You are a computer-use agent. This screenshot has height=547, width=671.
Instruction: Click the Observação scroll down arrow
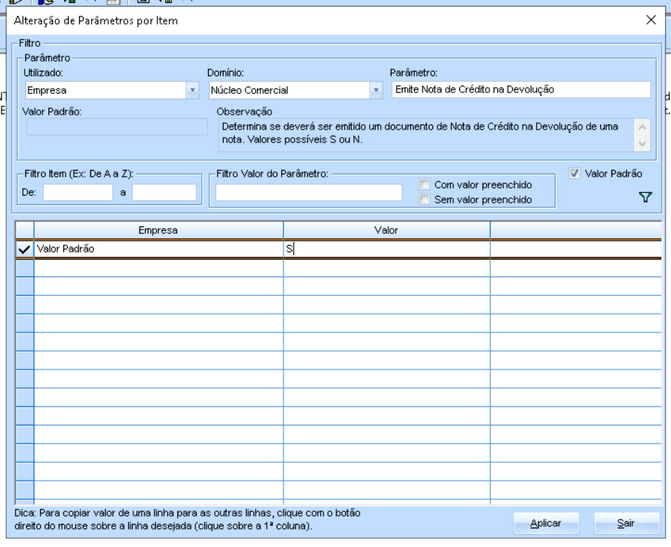click(642, 143)
